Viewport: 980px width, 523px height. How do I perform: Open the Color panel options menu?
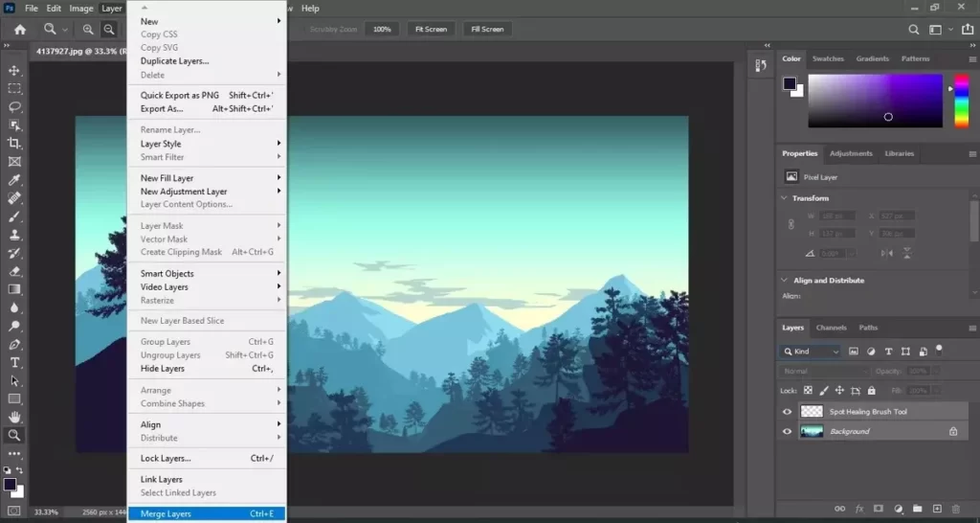[x=972, y=58]
